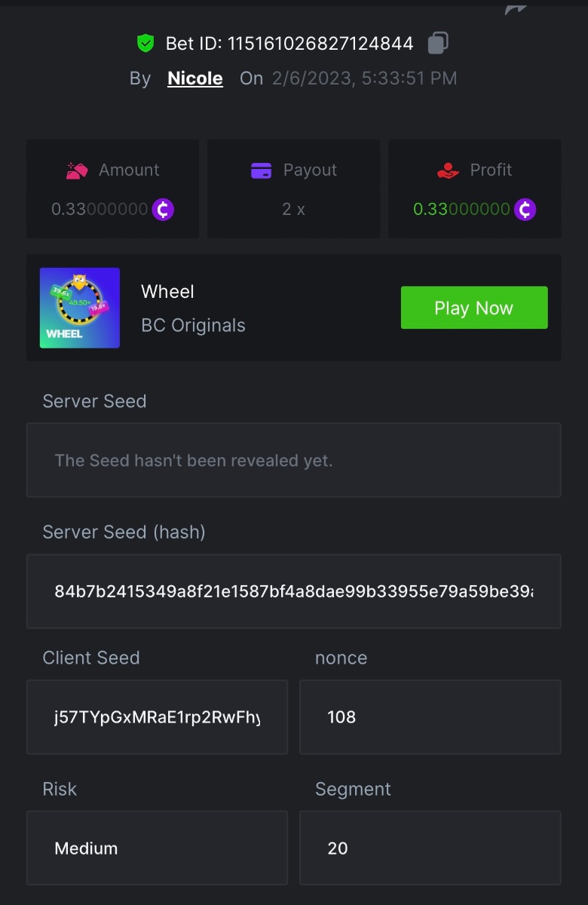
Task: Click the green verified shield icon
Action: pos(145,44)
